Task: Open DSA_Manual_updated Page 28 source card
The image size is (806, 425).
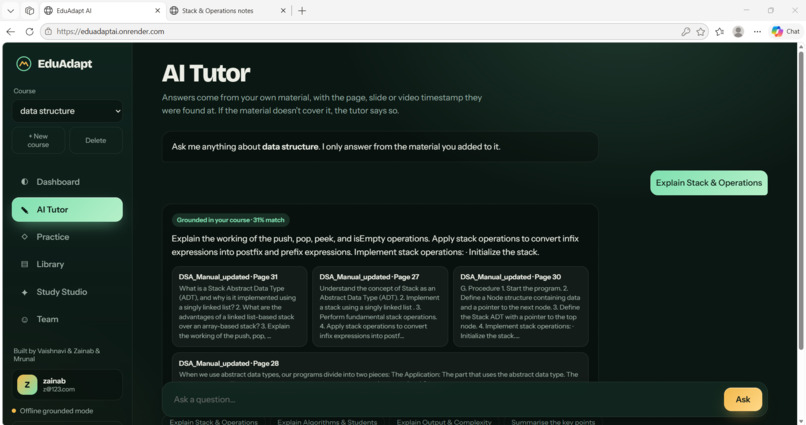Action: 380,367
